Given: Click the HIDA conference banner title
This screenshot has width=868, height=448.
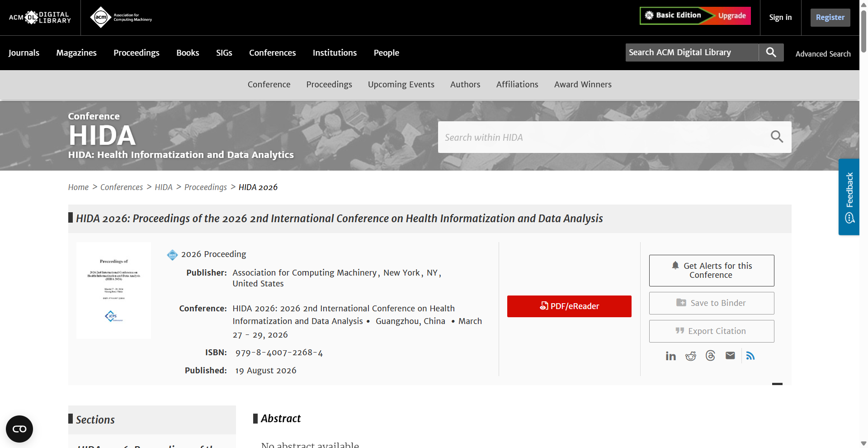Looking at the screenshot, I should pyautogui.click(x=102, y=135).
